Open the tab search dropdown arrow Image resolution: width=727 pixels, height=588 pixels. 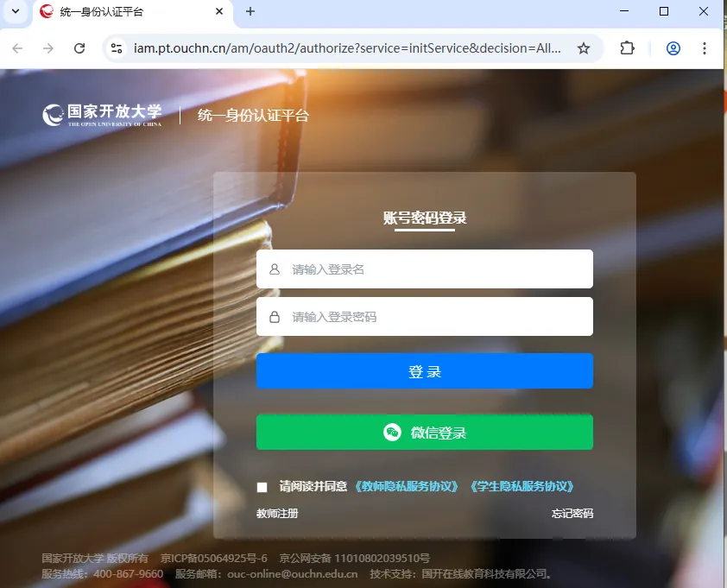16,11
